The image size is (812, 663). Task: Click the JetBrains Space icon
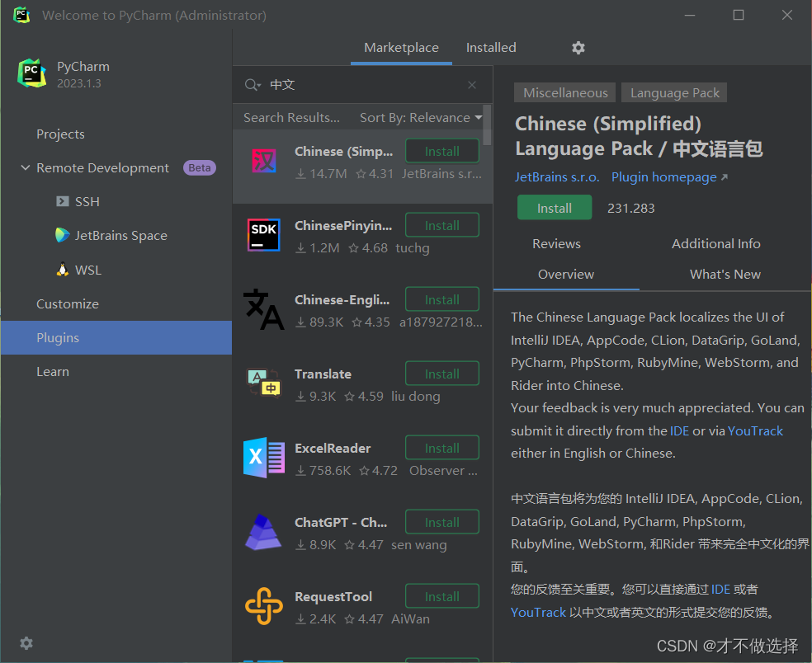click(x=63, y=235)
